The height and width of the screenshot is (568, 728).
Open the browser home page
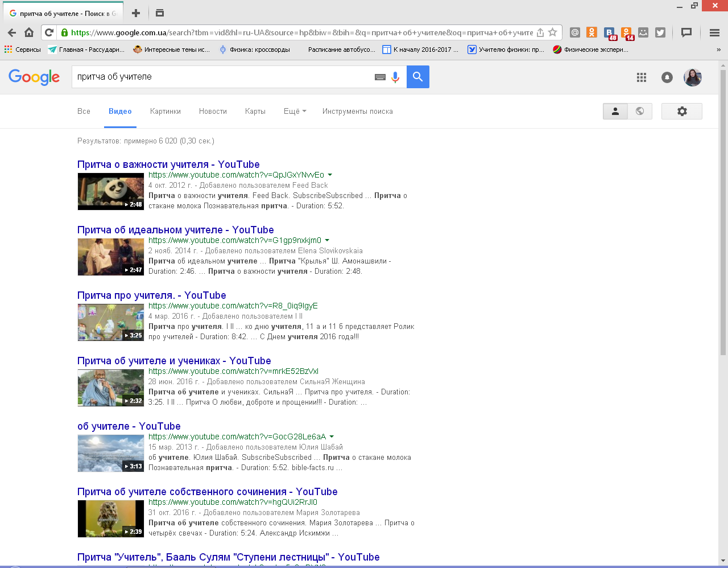click(x=29, y=32)
